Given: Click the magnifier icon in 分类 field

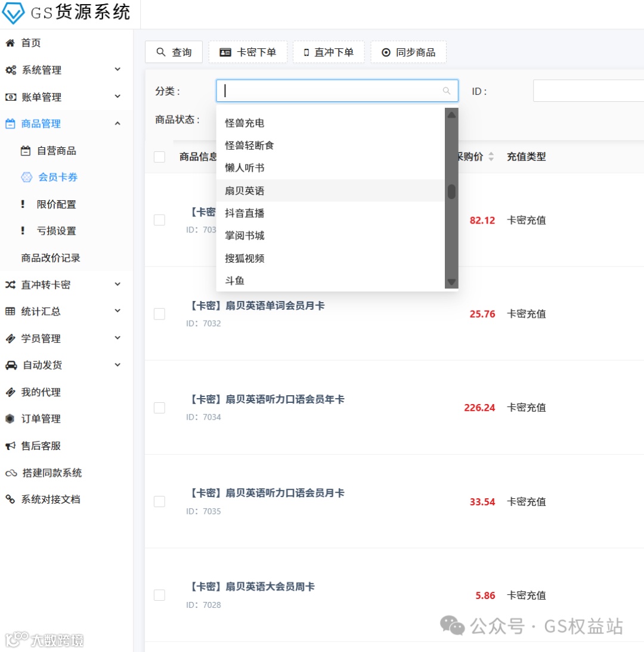Looking at the screenshot, I should [447, 91].
